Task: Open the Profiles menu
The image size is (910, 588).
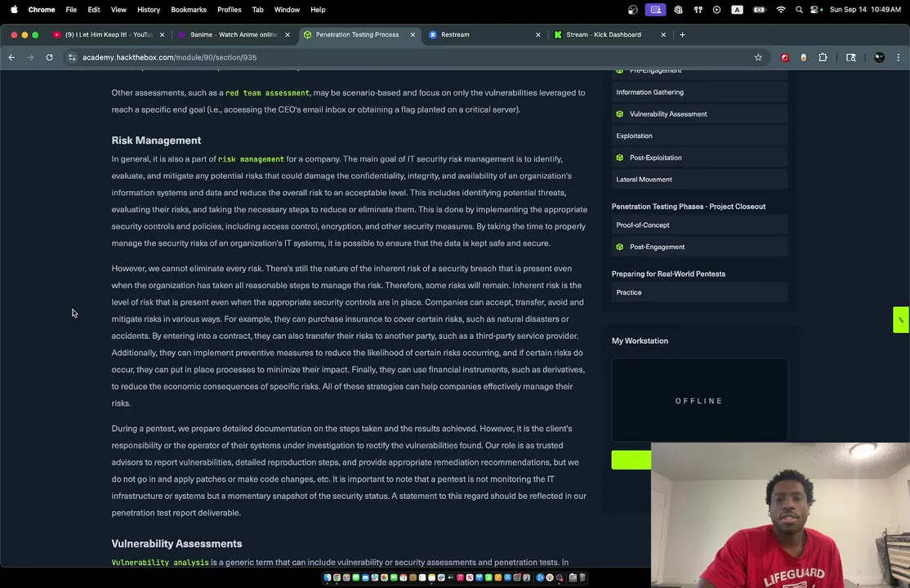Action: pos(230,9)
